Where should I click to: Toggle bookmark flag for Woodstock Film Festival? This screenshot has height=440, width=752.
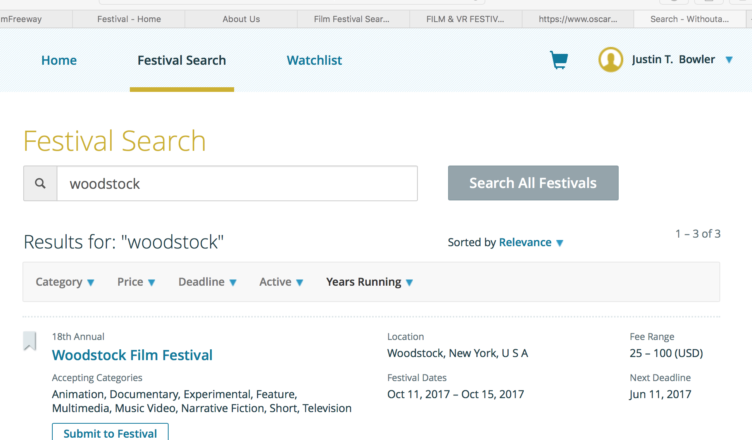coord(31,343)
